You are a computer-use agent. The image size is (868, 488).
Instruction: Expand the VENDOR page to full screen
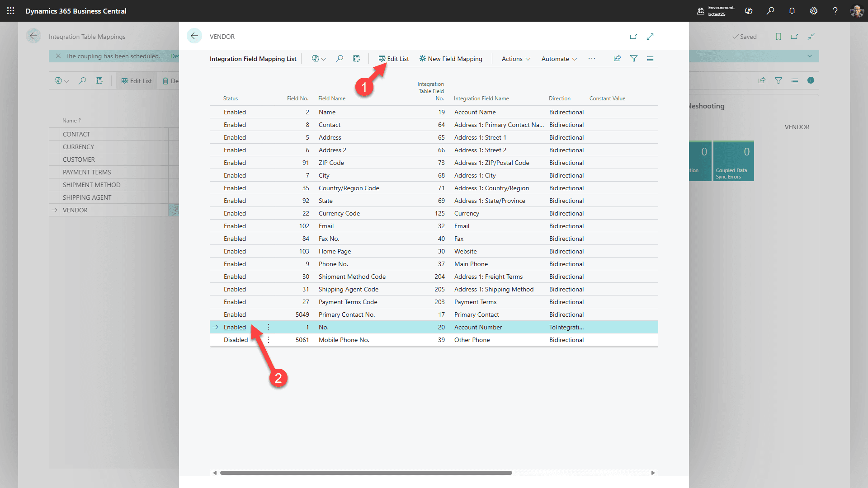tap(650, 36)
